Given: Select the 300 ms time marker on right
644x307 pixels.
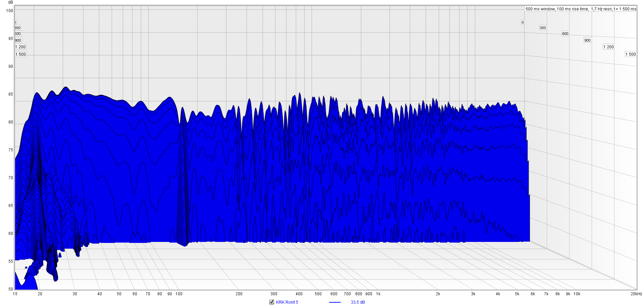Looking at the screenshot, I should [543, 28].
